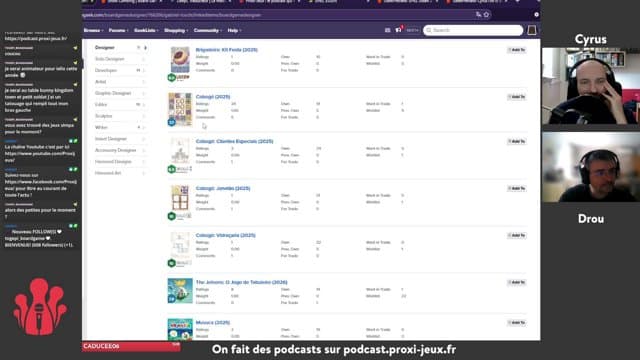Open Cobogó: Vidraçaria (2025) link
Image resolution: width=640 pixels, height=360 pixels.
click(x=226, y=235)
